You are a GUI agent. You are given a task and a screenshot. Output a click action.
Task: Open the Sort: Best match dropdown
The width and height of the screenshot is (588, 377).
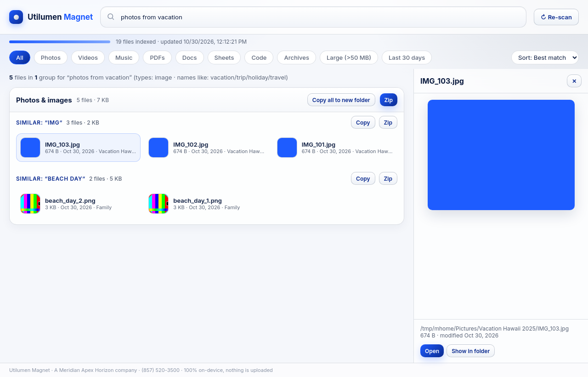[x=545, y=57]
